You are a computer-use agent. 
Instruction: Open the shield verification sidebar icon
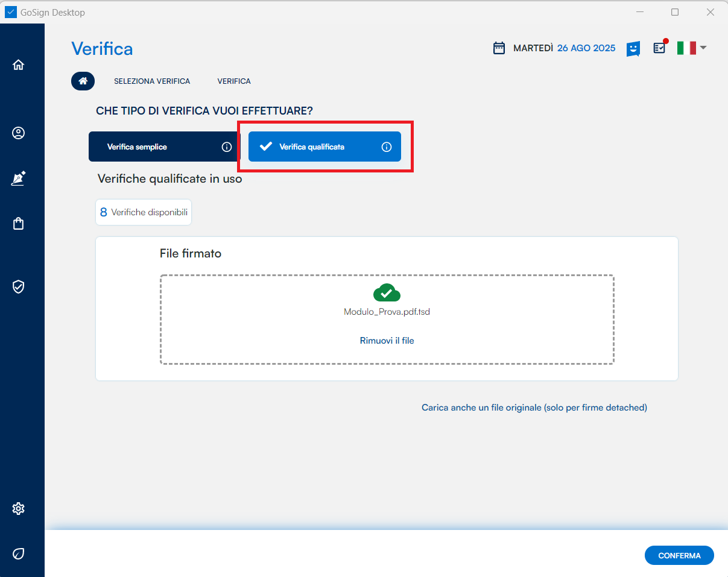click(18, 286)
